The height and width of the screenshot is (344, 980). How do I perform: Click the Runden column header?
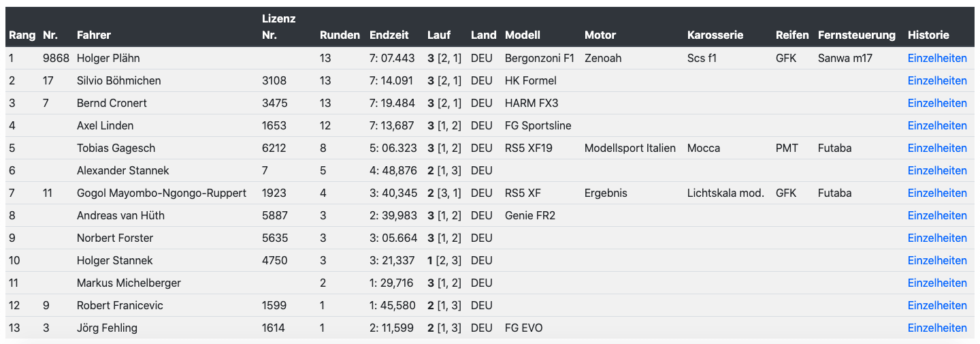[340, 35]
